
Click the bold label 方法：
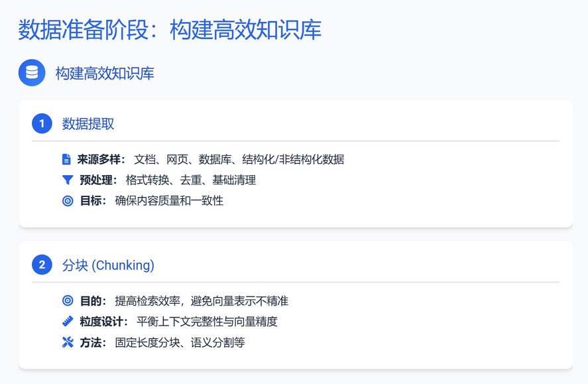coord(93,342)
